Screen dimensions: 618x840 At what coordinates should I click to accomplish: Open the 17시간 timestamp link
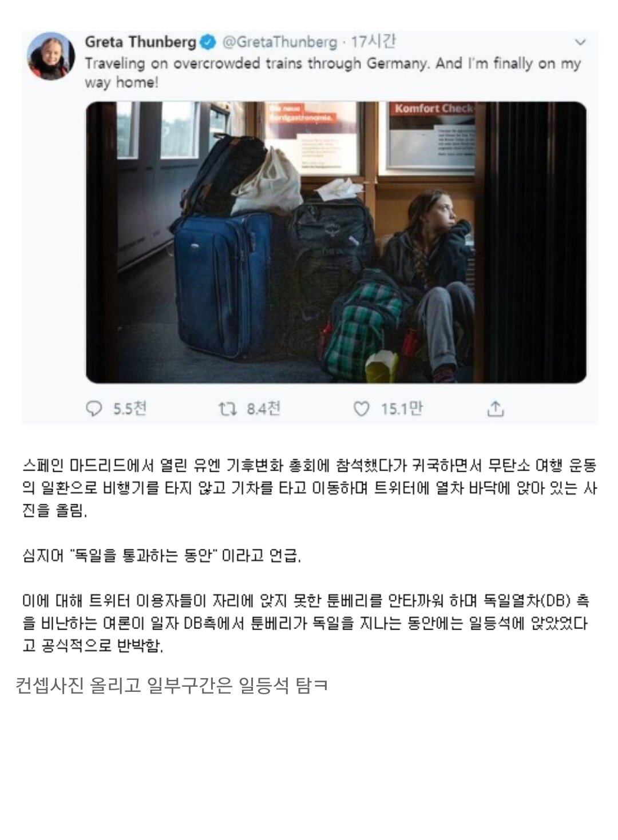tap(373, 42)
